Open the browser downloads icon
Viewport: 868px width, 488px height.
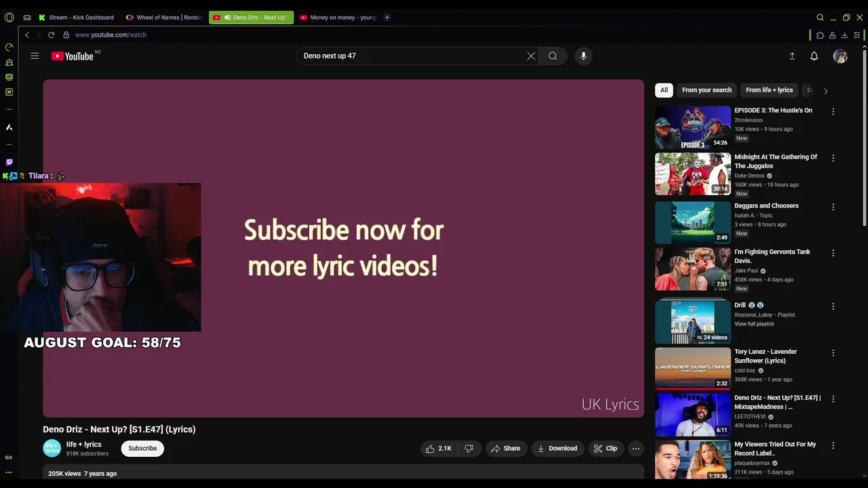tap(844, 35)
